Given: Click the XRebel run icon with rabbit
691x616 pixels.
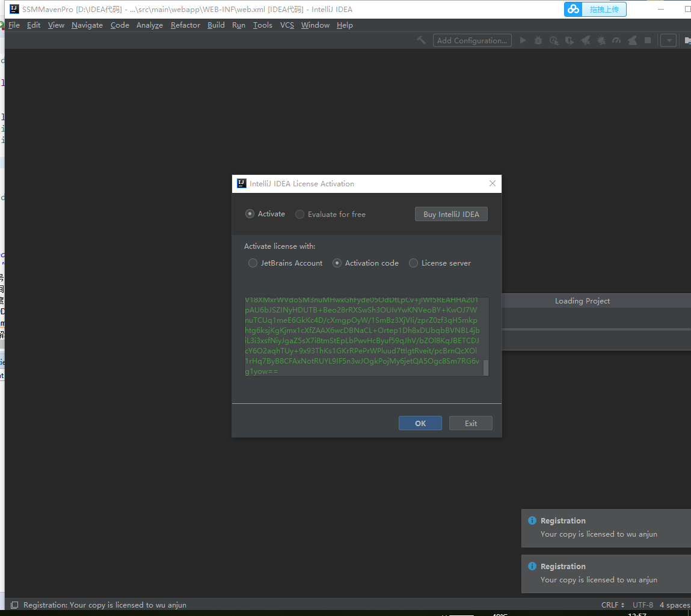Looking at the screenshot, I should pyautogui.click(x=633, y=40).
